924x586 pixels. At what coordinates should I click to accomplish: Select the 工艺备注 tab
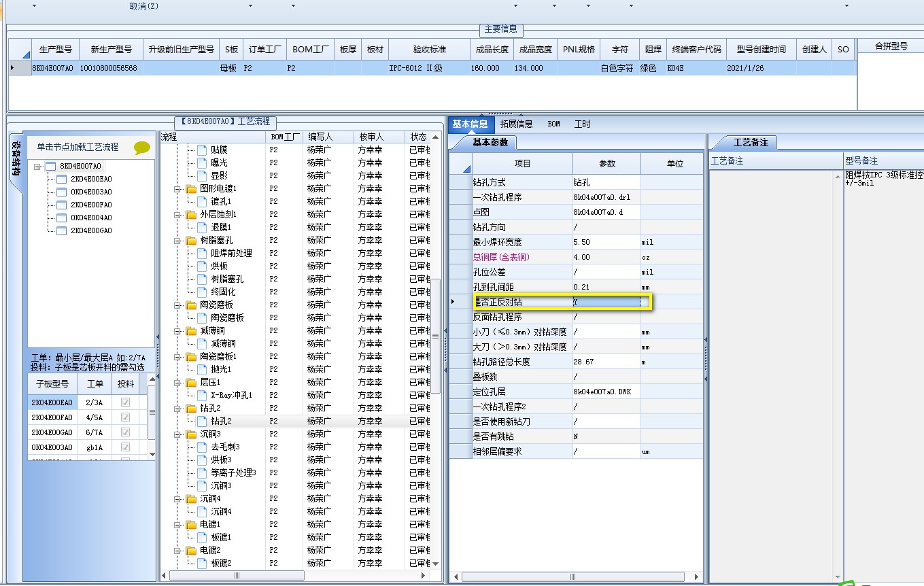750,143
